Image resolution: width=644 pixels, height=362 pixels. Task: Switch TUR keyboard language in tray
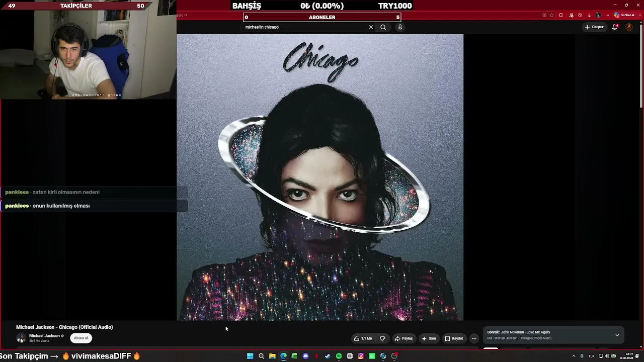coord(592,356)
